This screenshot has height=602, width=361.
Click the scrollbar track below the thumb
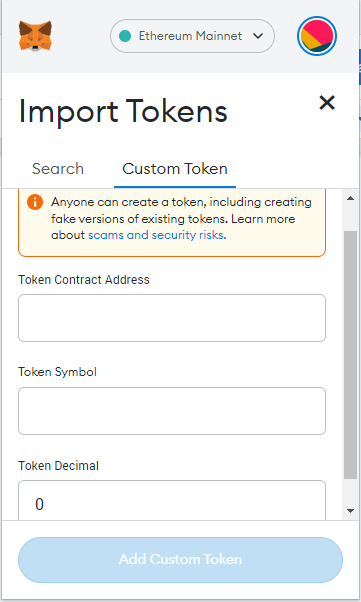tap(350, 491)
